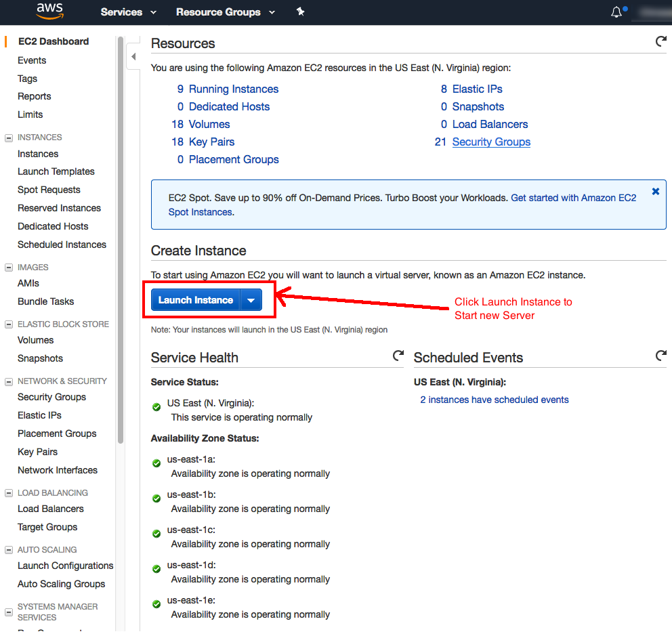This screenshot has width=672, height=636.
Task: Go to Events in sidebar
Action: 32,60
